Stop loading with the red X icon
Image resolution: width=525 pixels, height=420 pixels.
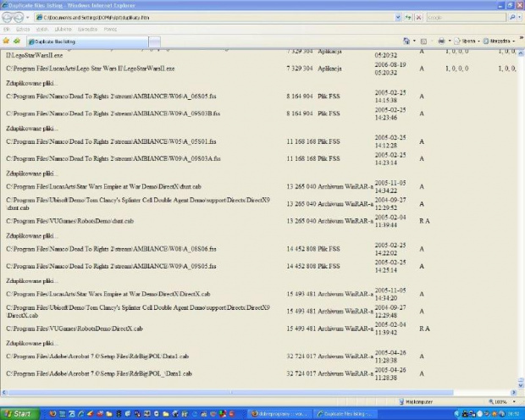click(418, 18)
